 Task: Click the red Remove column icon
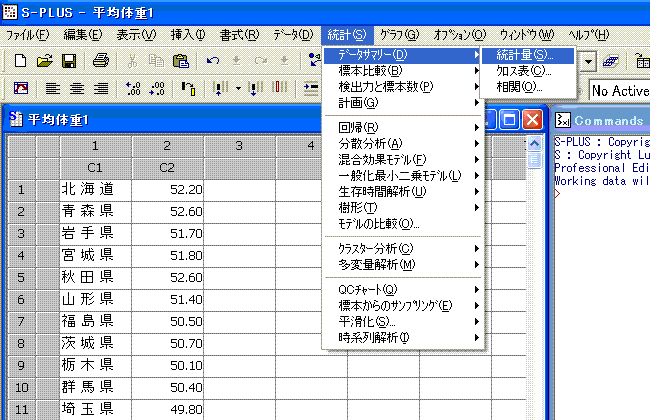pos(279,87)
